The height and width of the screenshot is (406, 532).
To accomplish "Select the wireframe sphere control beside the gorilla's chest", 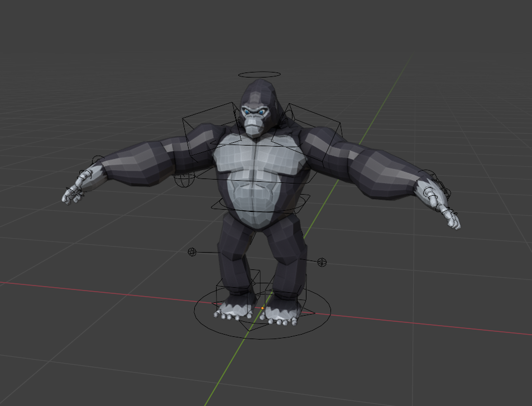I will [185, 180].
